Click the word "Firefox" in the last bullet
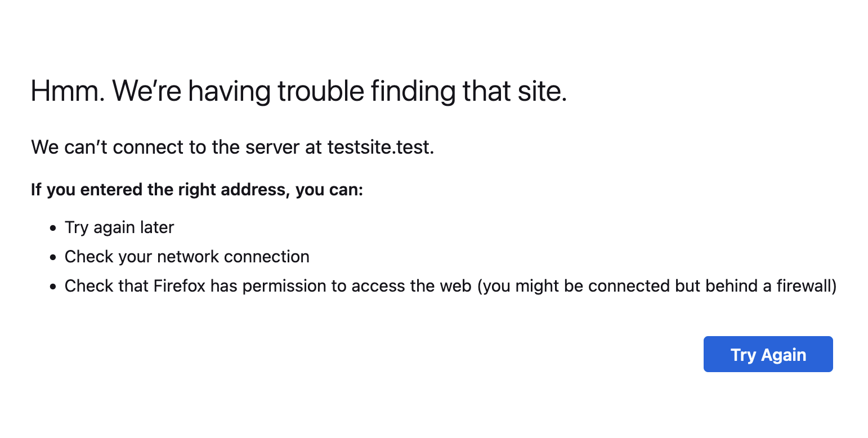The height and width of the screenshot is (438, 868). pos(178,286)
